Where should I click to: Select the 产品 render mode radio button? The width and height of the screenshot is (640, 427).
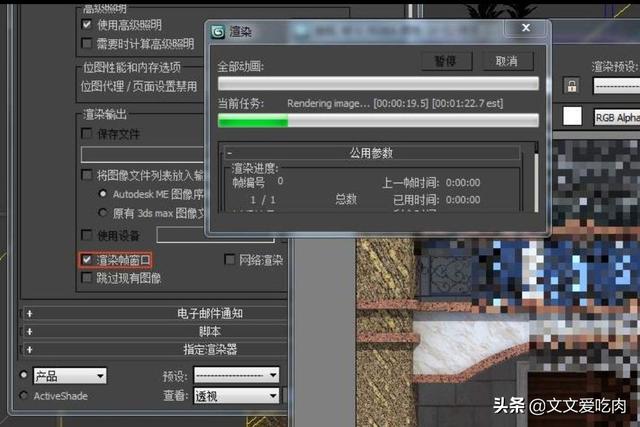[23, 376]
